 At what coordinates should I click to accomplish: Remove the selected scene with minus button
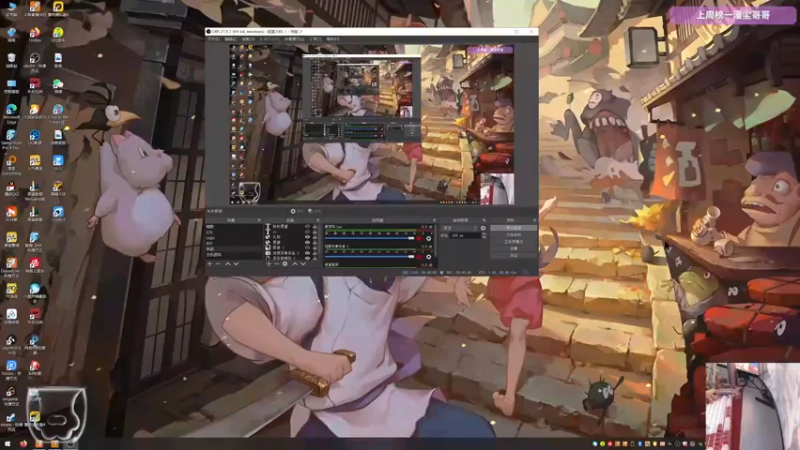218,264
